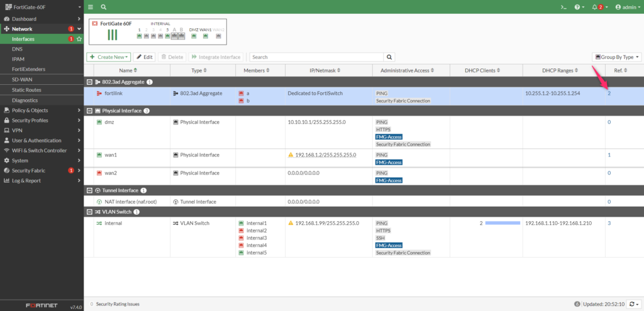Click the Edit button
The height and width of the screenshot is (311, 644).
(x=144, y=57)
